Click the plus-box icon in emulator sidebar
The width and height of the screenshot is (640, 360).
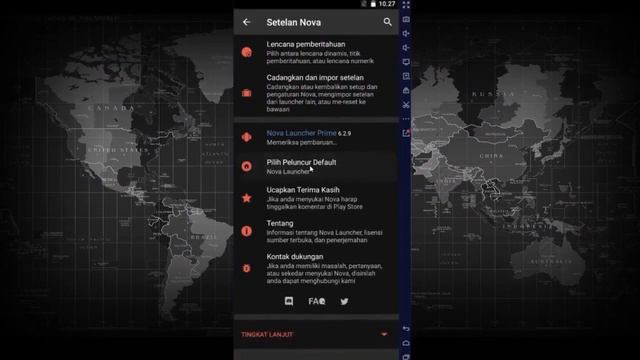coord(406,76)
